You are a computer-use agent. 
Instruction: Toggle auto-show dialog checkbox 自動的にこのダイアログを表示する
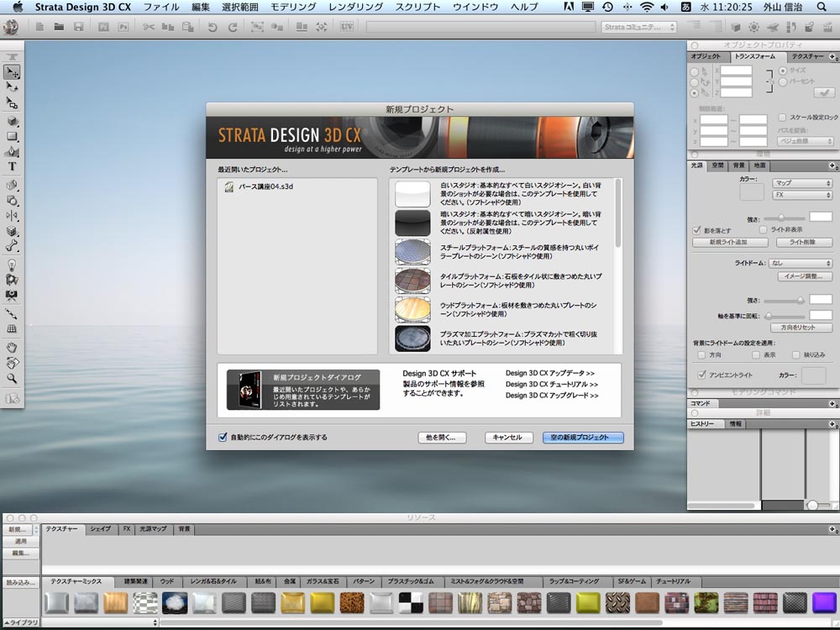click(223, 437)
